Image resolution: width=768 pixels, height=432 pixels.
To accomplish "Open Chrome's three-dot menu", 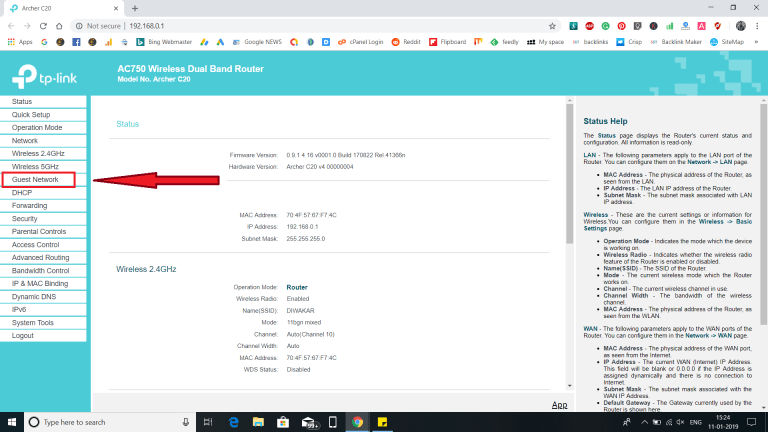I will [x=757, y=25].
